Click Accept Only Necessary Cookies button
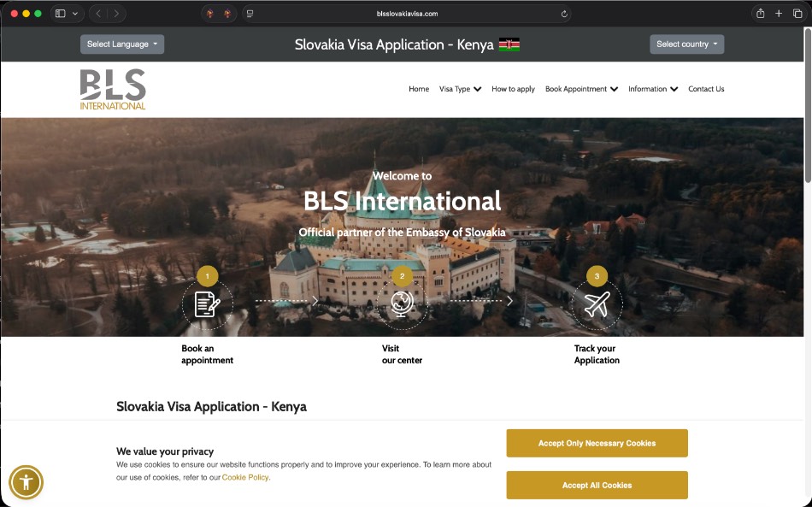Viewport: 812px width, 507px height. (597, 443)
